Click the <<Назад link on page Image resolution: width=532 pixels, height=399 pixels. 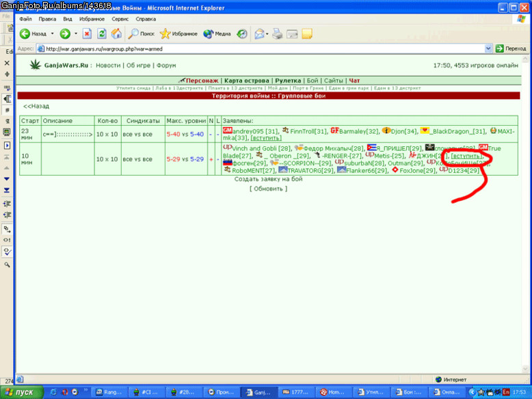(x=36, y=106)
